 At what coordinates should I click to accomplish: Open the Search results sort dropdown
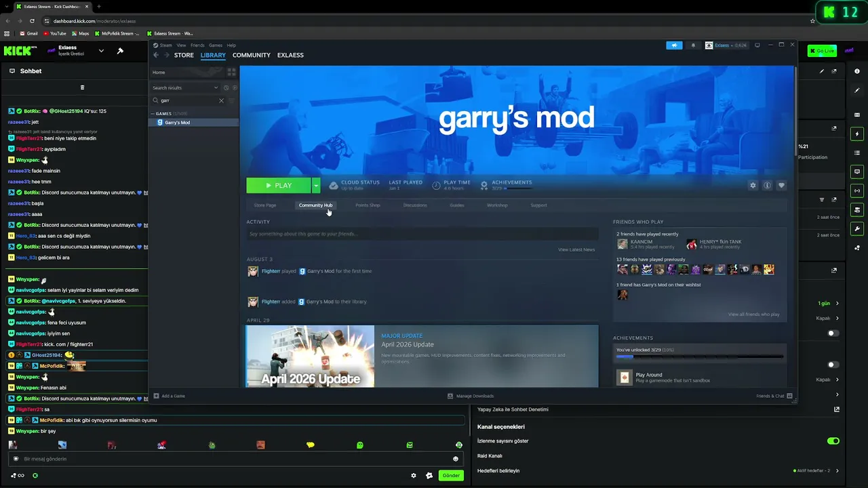point(216,87)
